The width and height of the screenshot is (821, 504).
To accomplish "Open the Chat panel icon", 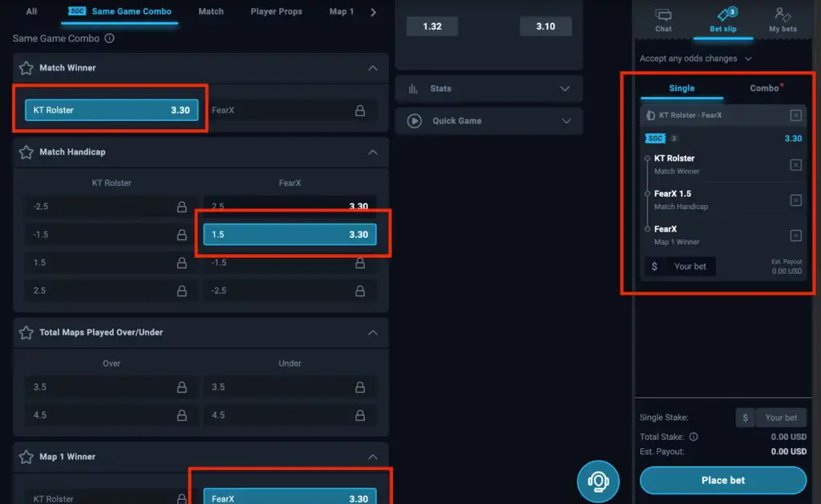I will click(663, 20).
